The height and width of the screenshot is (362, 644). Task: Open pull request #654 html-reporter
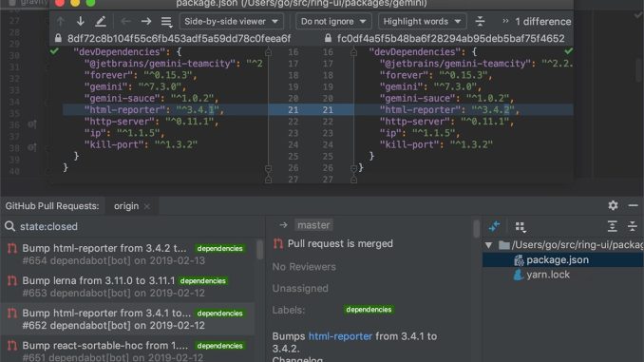coord(127,254)
